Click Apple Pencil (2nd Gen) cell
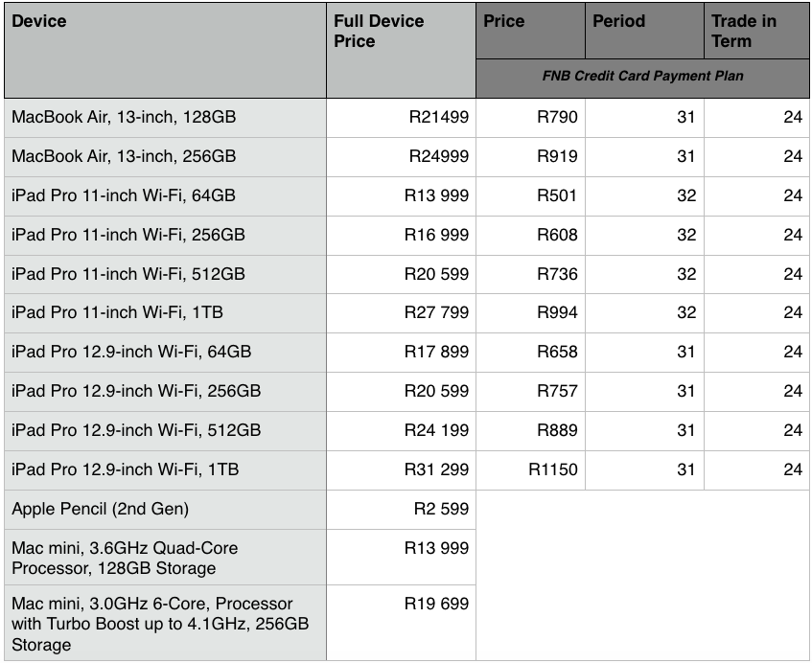 [100, 509]
